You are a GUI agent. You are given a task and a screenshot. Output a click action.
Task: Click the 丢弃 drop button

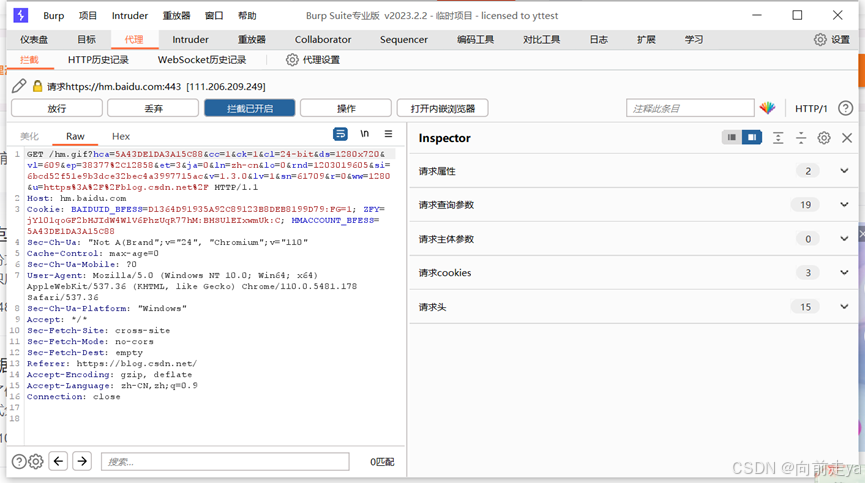coord(153,108)
